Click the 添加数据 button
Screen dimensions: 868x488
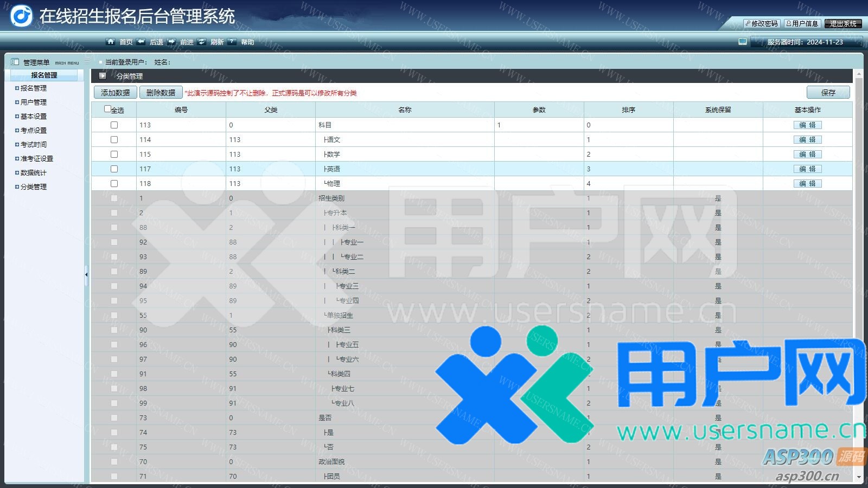[x=116, y=93]
